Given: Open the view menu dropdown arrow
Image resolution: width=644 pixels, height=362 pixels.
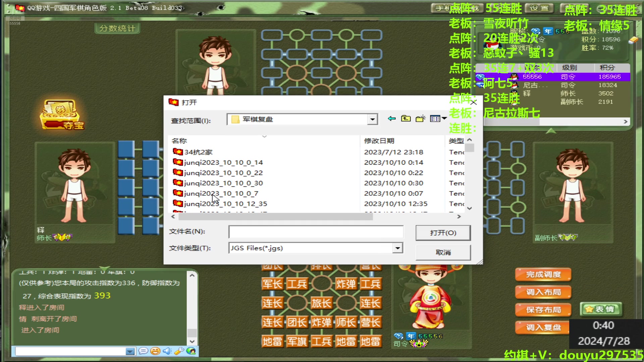Looking at the screenshot, I should click(x=444, y=118).
